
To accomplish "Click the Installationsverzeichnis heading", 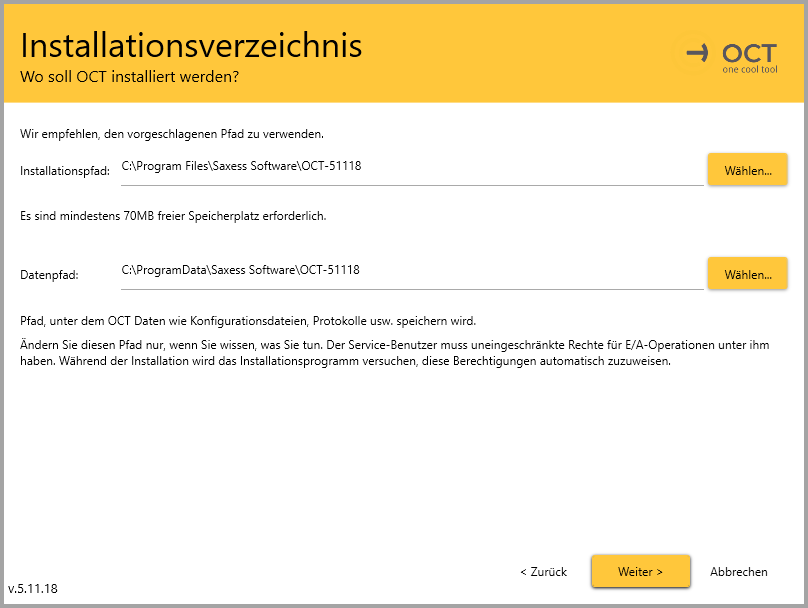I will coord(191,46).
